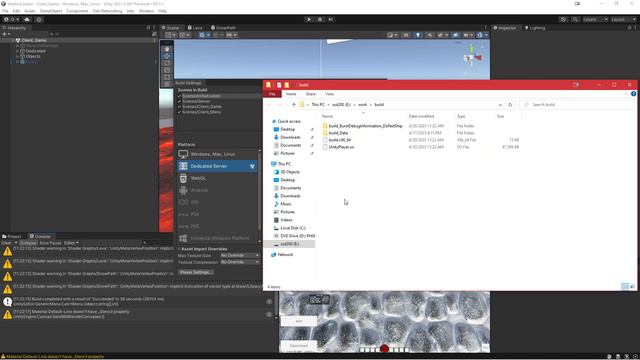The width and height of the screenshot is (640, 360).
Task: Select Windows, Mac, Linux platform
Action: pyautogui.click(x=218, y=154)
